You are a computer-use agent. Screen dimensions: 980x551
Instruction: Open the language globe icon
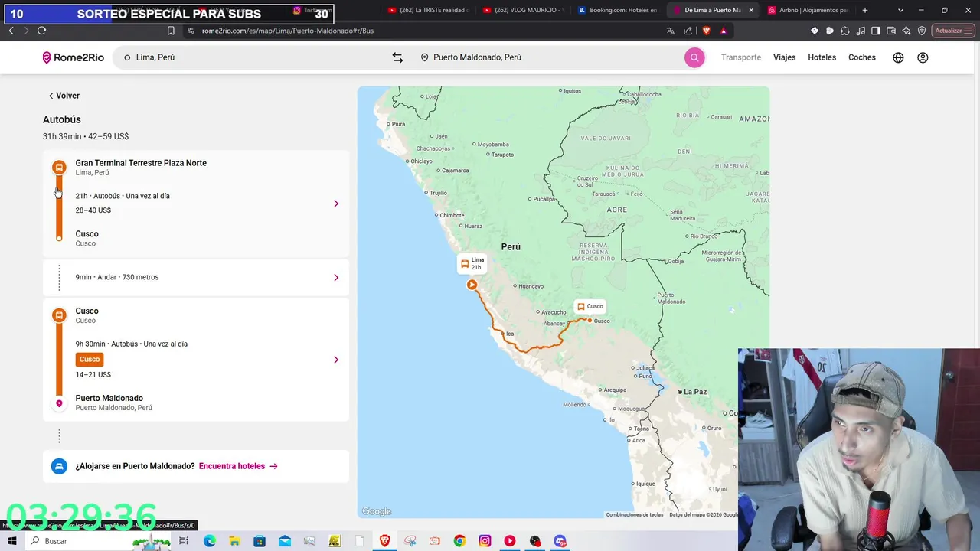tap(898, 57)
